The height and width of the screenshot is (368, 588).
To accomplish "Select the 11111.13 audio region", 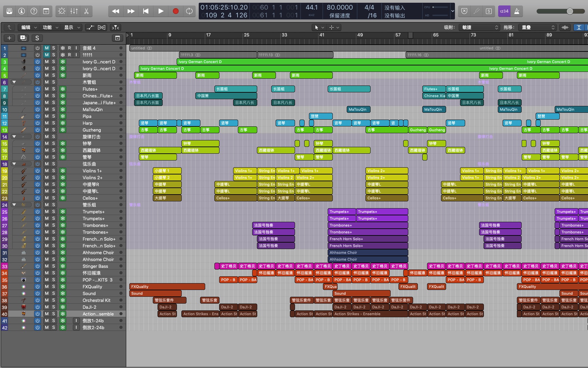I will 295,55.
